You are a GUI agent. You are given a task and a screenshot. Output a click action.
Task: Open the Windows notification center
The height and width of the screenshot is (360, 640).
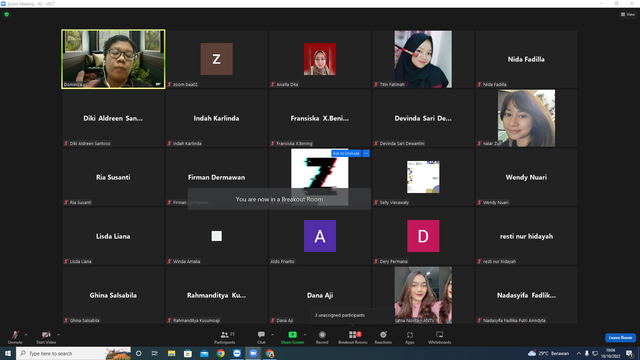[x=630, y=353]
